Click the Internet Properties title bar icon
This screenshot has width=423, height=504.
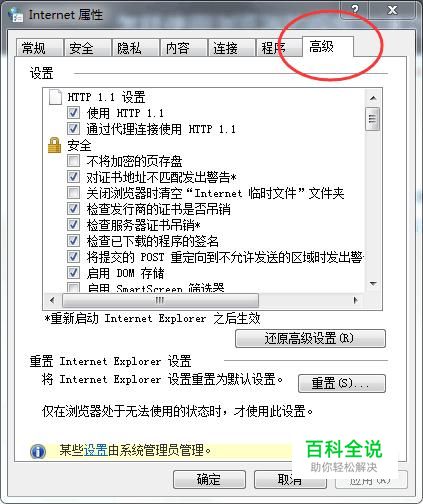pos(15,15)
